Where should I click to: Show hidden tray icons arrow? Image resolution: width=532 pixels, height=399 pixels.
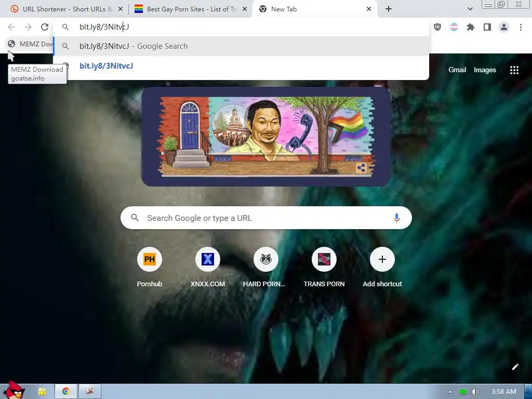(450, 392)
